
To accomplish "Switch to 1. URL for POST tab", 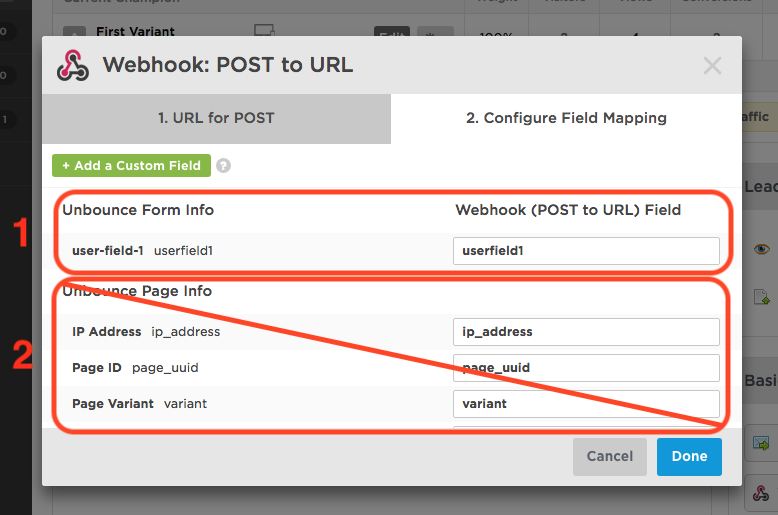I will [216, 118].
